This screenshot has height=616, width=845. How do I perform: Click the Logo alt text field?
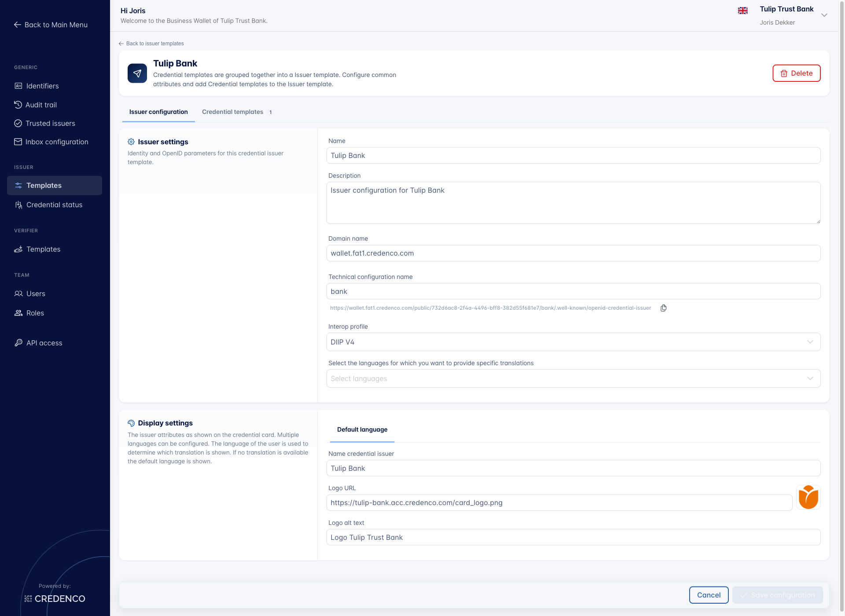[x=573, y=537]
